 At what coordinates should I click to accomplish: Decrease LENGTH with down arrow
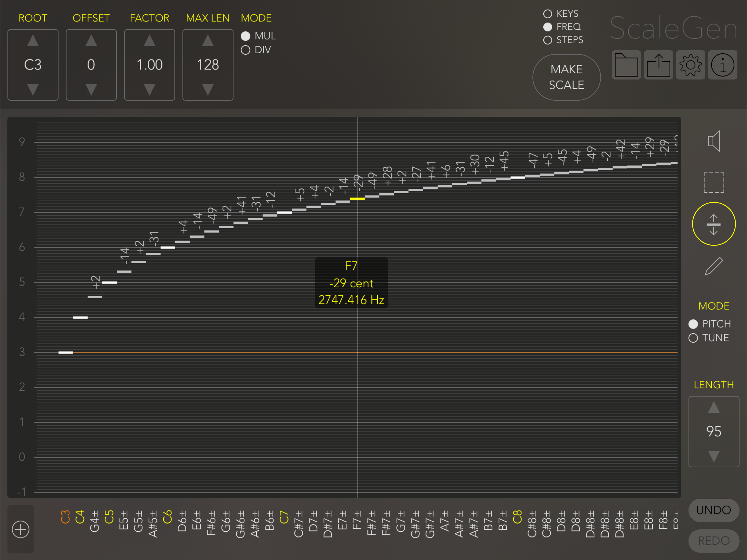pyautogui.click(x=714, y=456)
